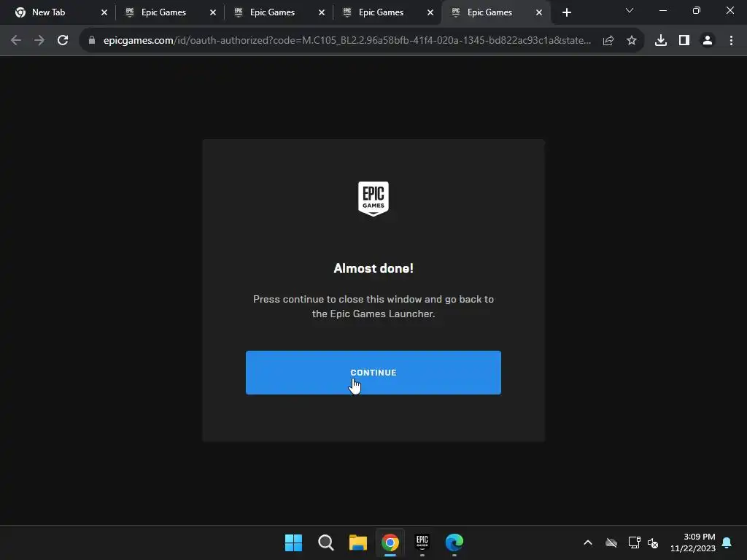Show hidden system tray icons

coord(588,542)
